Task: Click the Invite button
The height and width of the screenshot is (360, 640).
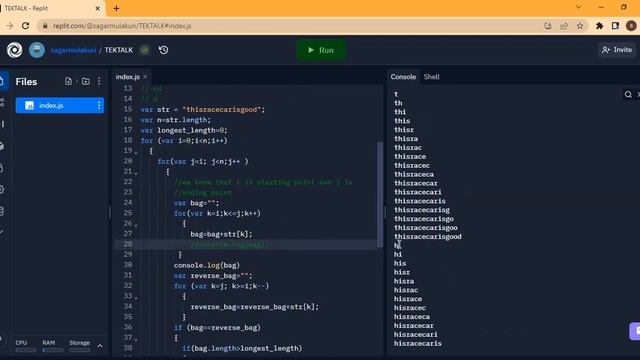Action: 617,50
